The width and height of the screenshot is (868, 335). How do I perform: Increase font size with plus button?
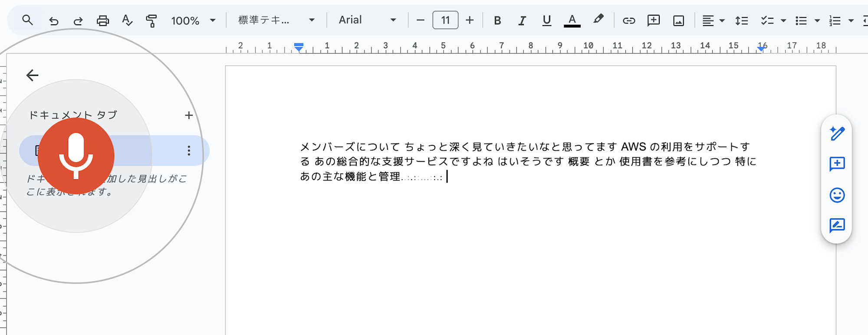[x=470, y=20]
